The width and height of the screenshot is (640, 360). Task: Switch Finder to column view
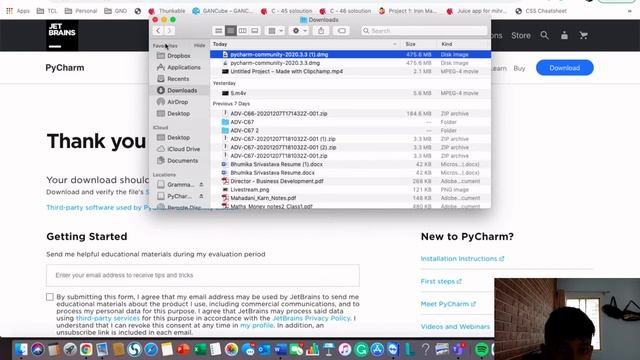point(242,31)
